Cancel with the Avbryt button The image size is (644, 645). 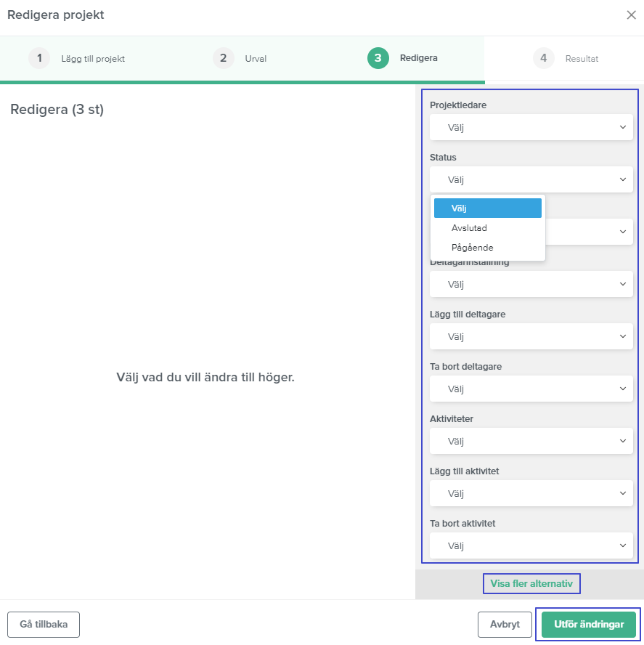[x=505, y=624]
